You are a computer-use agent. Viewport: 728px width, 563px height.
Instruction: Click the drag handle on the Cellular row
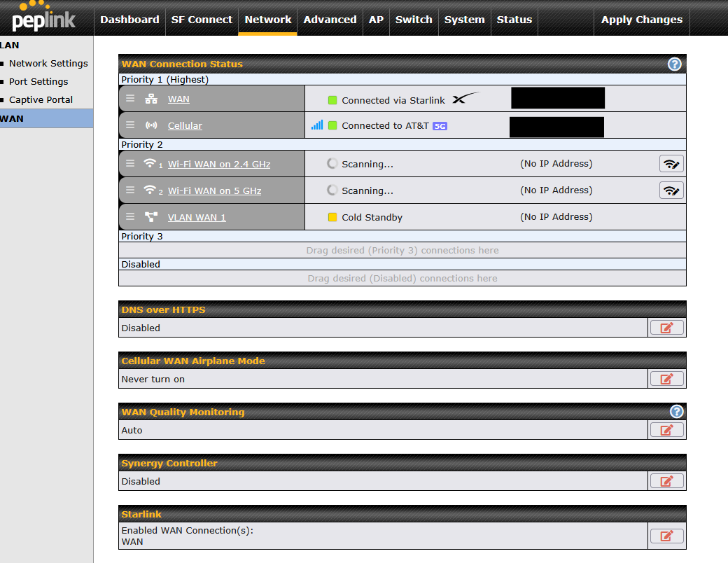pyautogui.click(x=130, y=125)
